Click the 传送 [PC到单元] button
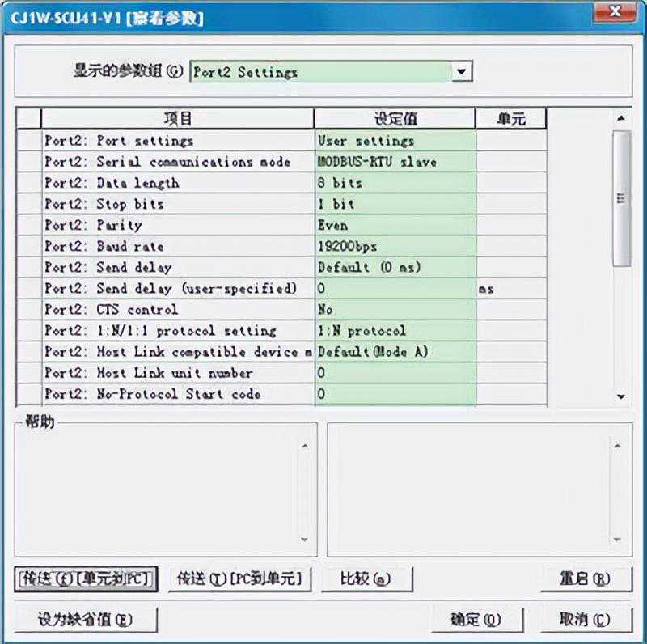647x644 pixels. coord(239,578)
